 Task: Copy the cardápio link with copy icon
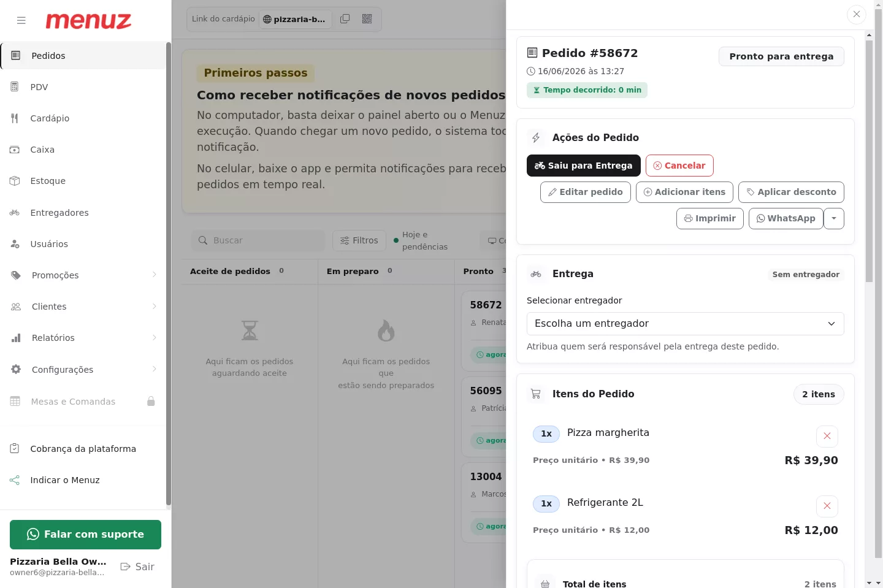point(345,19)
